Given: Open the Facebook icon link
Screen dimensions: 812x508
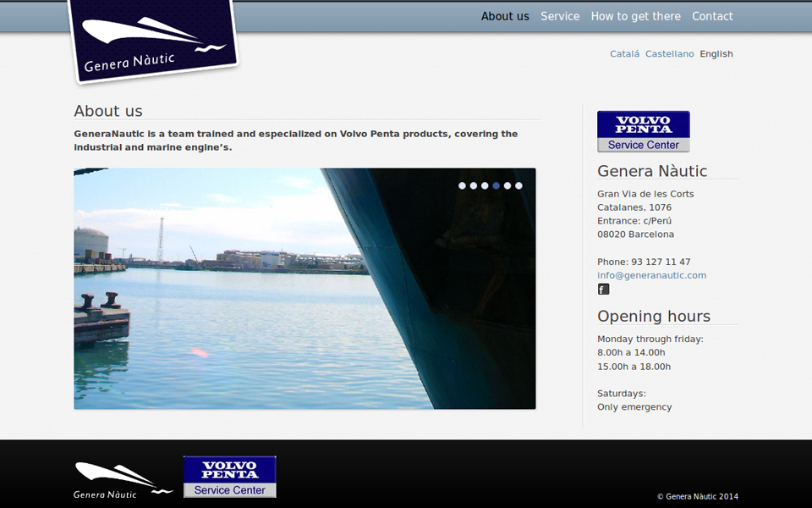Looking at the screenshot, I should (603, 290).
